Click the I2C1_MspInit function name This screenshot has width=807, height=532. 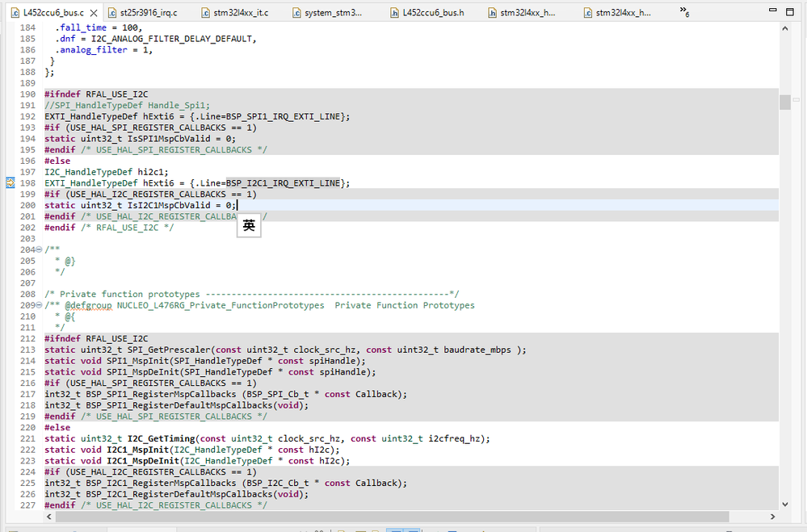137,450
